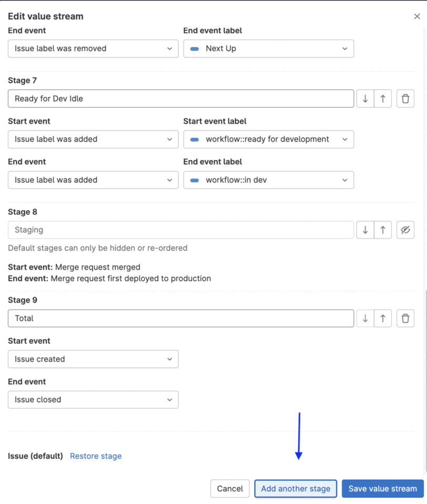The image size is (427, 504).
Task: Move the Total stage down
Action: pos(365,318)
